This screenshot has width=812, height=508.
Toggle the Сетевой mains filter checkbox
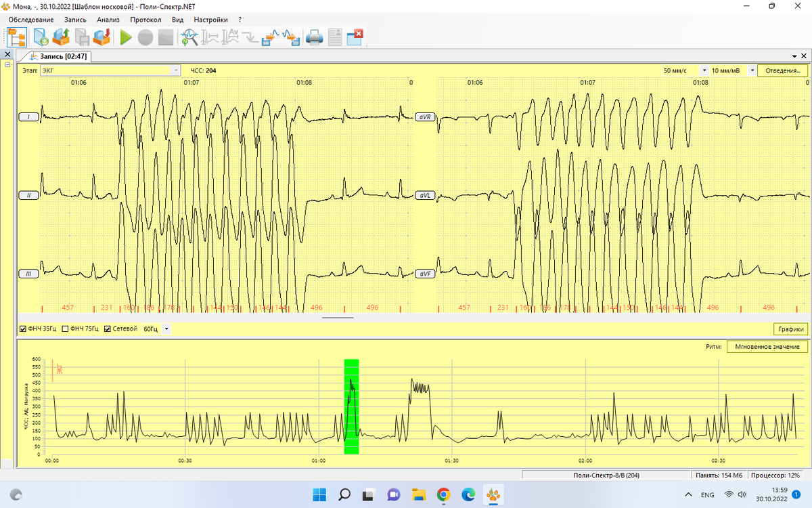108,329
